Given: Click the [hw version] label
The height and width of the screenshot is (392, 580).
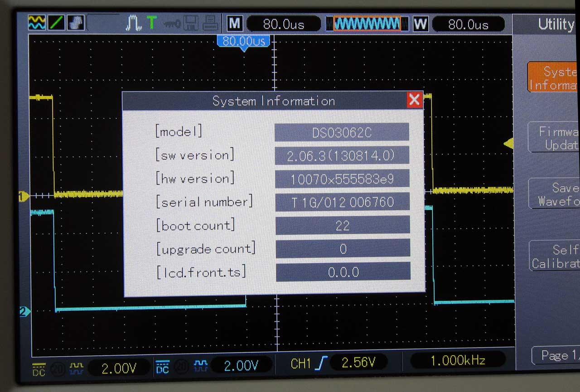Looking at the screenshot, I should pos(195,179).
